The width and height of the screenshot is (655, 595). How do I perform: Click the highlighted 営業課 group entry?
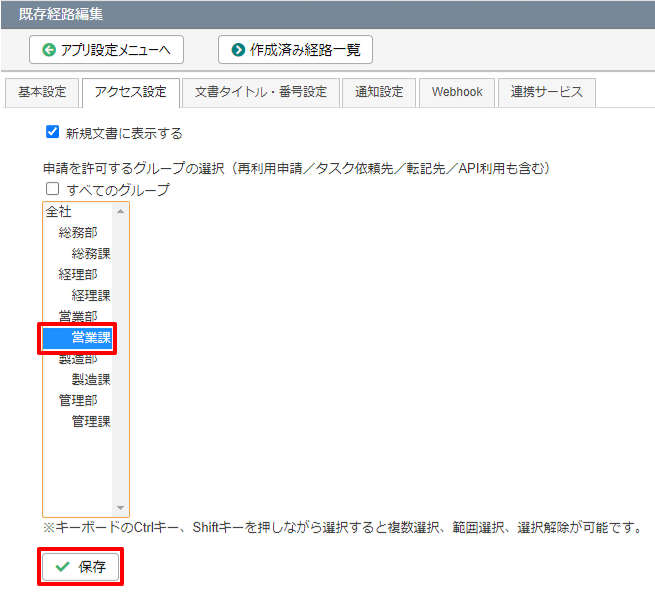pos(78,338)
